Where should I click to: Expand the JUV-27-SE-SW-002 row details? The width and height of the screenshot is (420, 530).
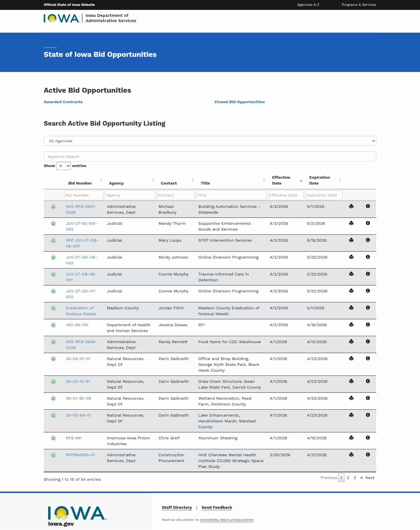(x=53, y=224)
